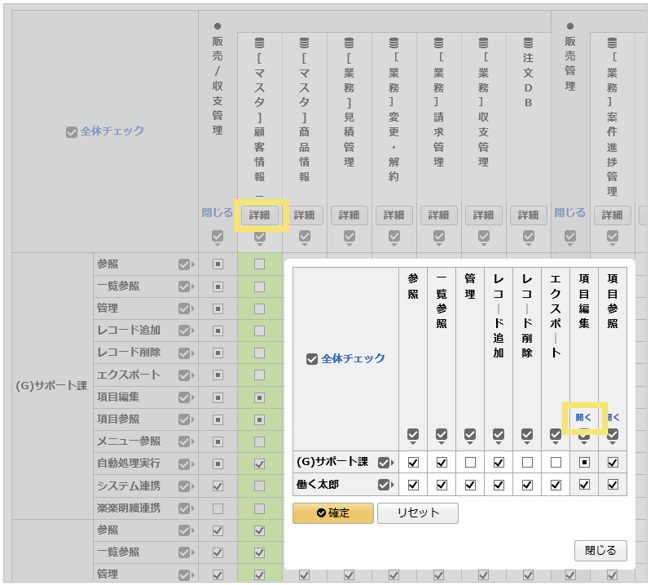This screenshot has width=651, height=585.
Task: Open 詳細 for 業務案件進捗管理 column
Action: coord(612,215)
